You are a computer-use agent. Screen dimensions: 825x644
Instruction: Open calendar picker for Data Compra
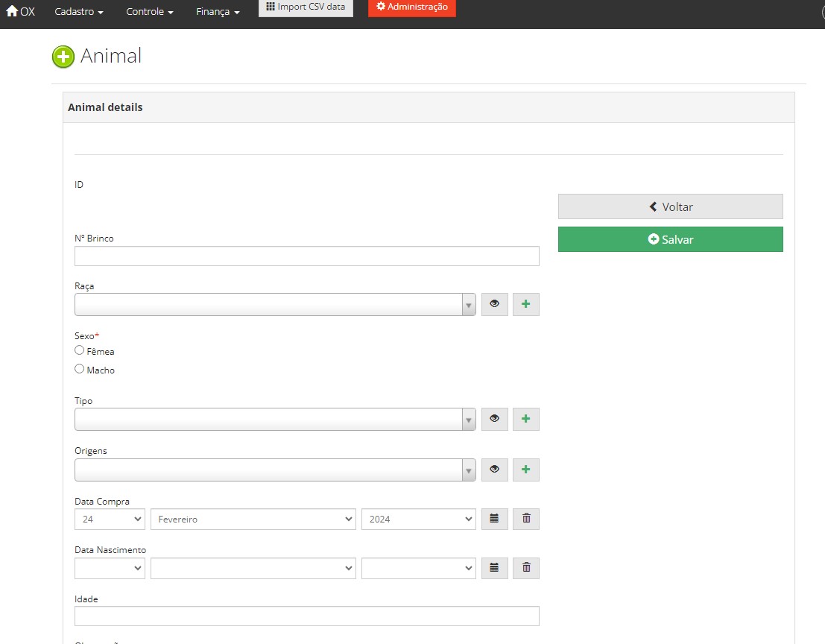click(494, 519)
